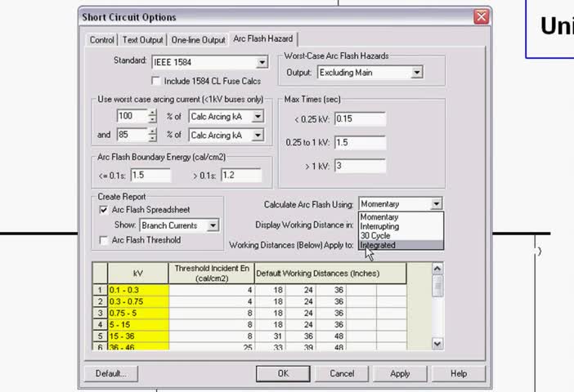Click the Apply button
Screen dimensions: 574x392
point(400,373)
